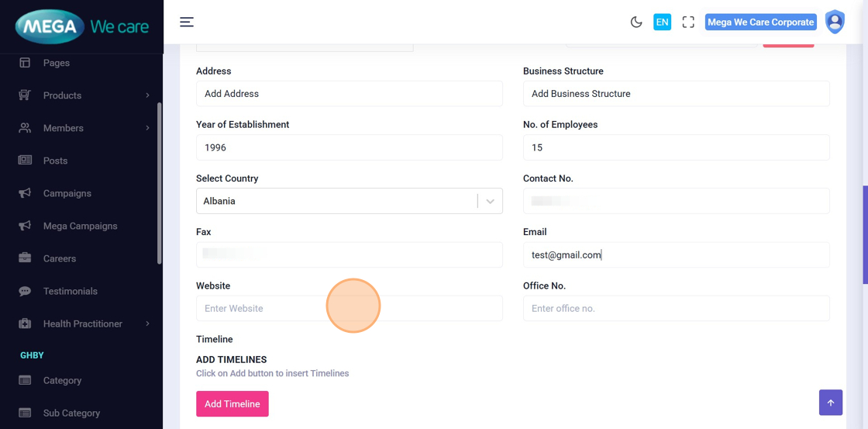Switch language using EN button
Image resolution: width=868 pixels, height=429 pixels.
[662, 22]
